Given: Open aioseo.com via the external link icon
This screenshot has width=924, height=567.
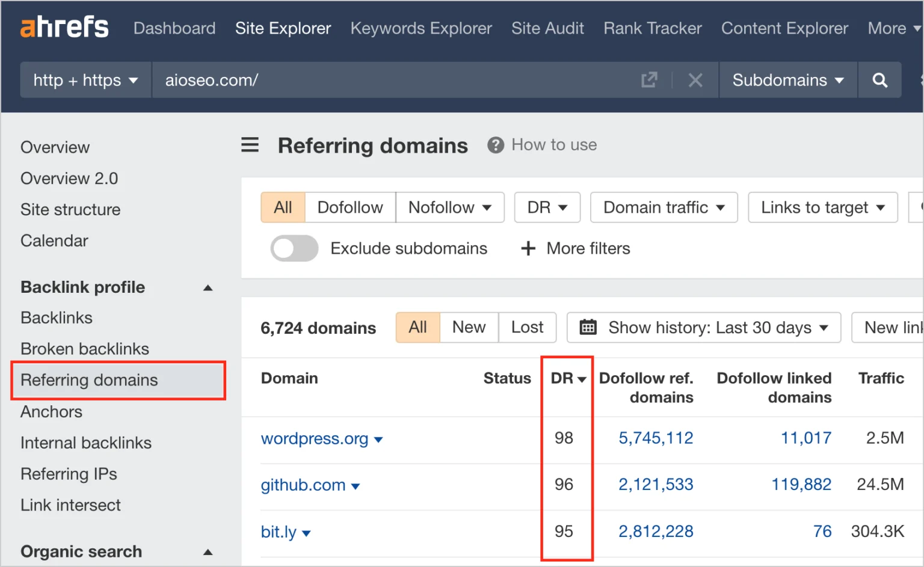Looking at the screenshot, I should (649, 79).
